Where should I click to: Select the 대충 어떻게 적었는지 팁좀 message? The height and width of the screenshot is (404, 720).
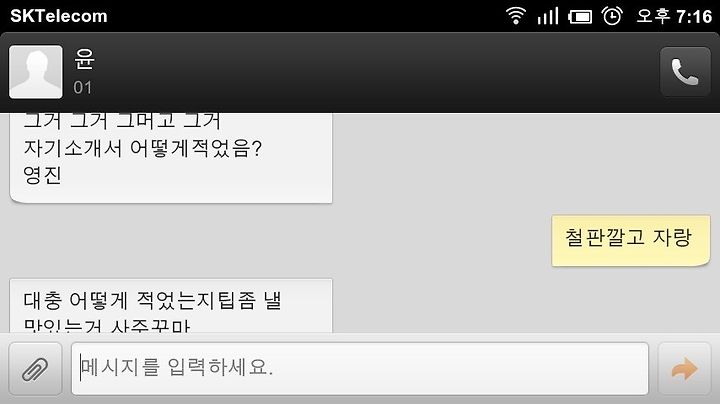(152, 301)
